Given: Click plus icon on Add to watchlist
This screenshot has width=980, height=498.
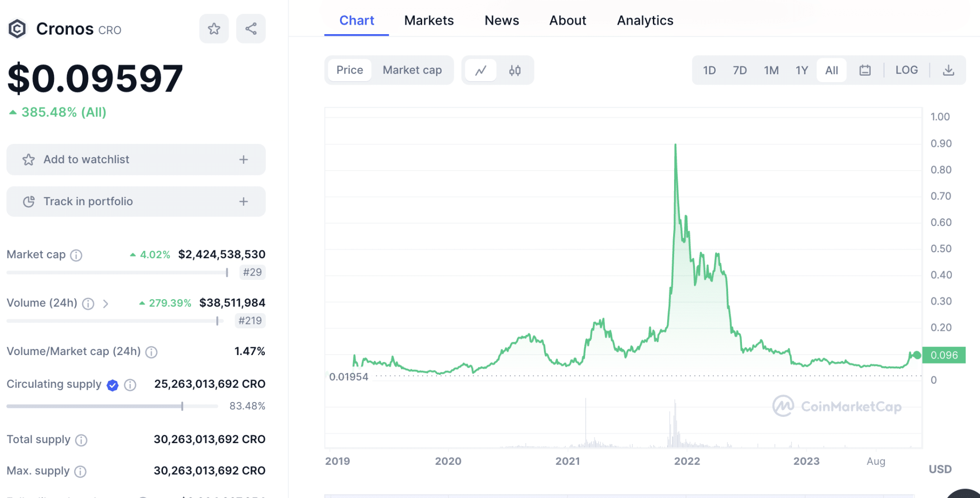Looking at the screenshot, I should pyautogui.click(x=244, y=160).
